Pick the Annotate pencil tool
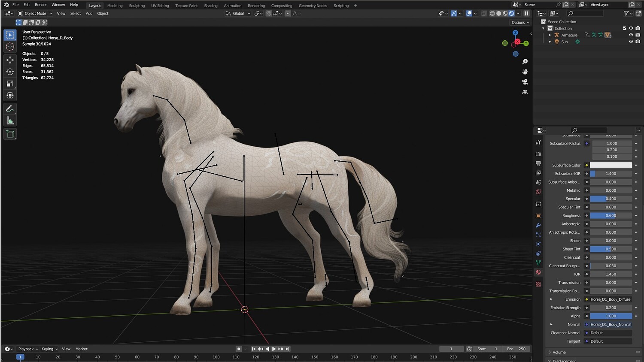This screenshot has height=362, width=644. (x=10, y=109)
